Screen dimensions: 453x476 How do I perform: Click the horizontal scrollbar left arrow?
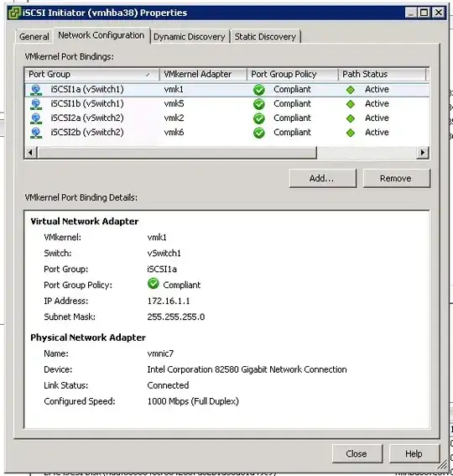[31, 153]
